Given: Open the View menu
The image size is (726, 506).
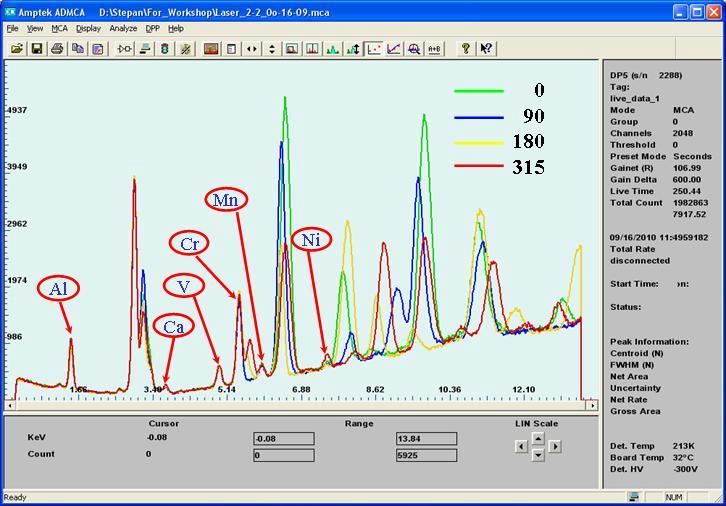Looking at the screenshot, I should point(35,29).
